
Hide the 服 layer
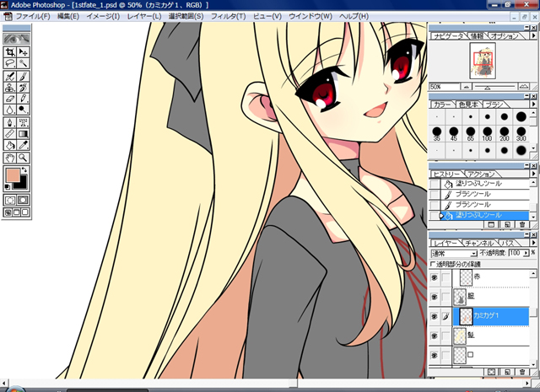434,297
